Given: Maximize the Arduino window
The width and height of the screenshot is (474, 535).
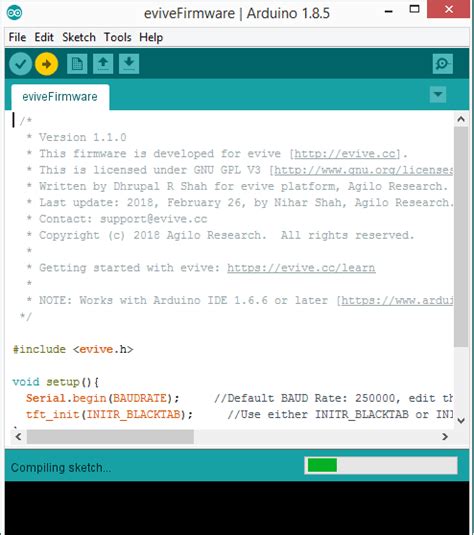Looking at the screenshot, I should (414, 9).
